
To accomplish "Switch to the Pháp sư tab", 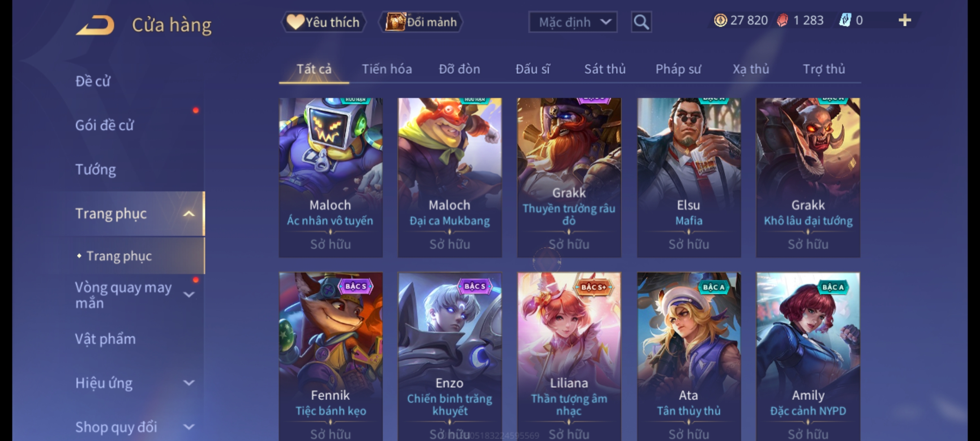I will pyautogui.click(x=678, y=69).
